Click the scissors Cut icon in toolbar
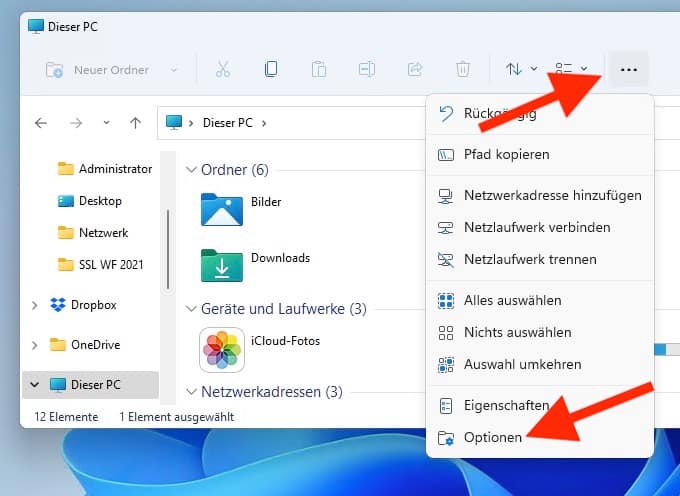680x496 pixels. pyautogui.click(x=223, y=70)
